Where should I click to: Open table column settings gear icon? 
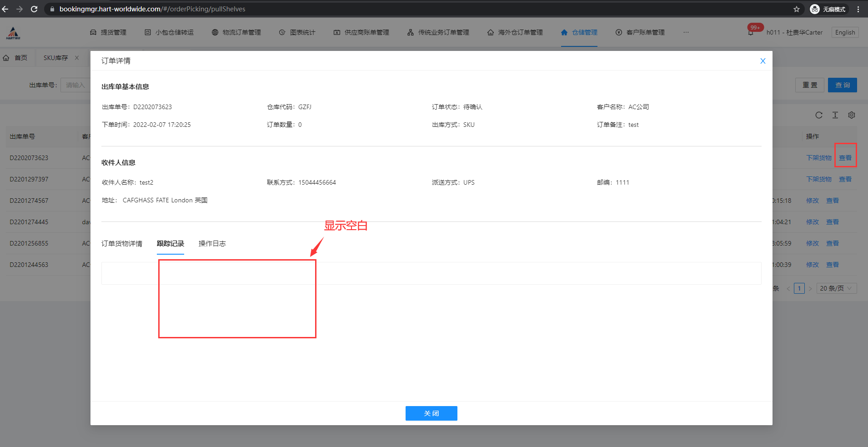pos(852,115)
